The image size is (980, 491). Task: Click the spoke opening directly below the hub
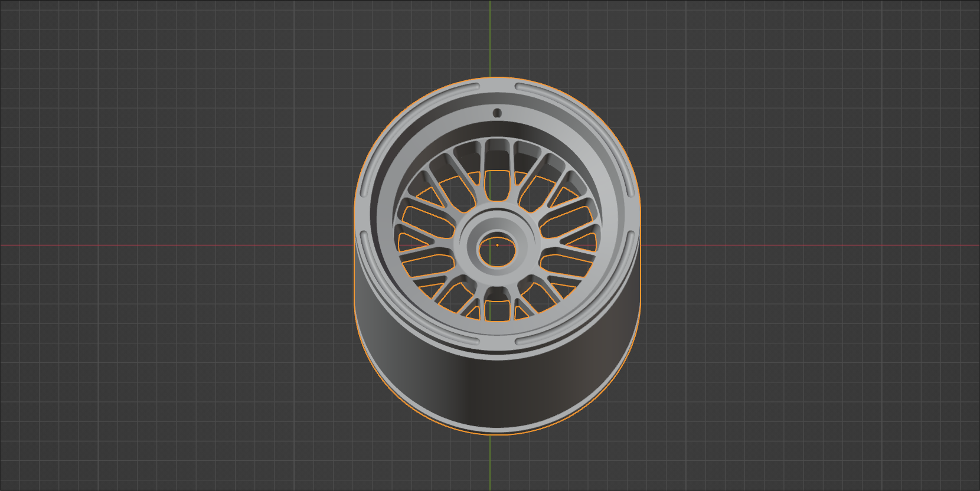pos(496,309)
